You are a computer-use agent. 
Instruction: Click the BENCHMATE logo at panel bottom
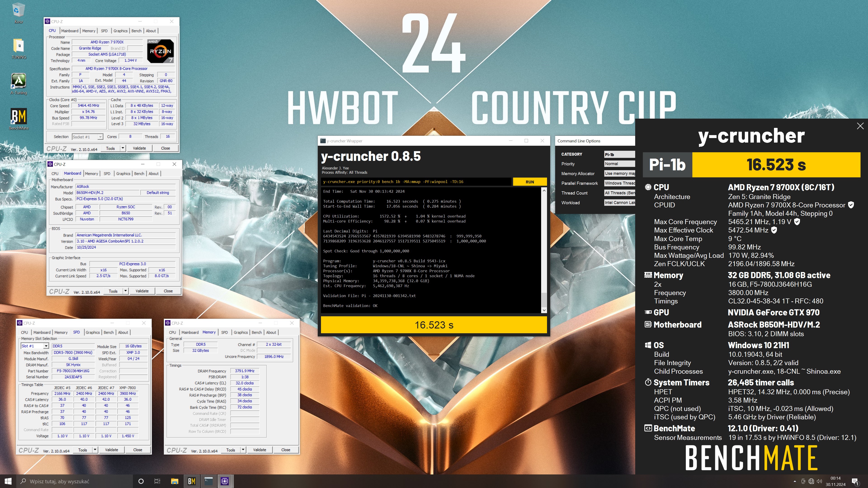[x=751, y=458]
